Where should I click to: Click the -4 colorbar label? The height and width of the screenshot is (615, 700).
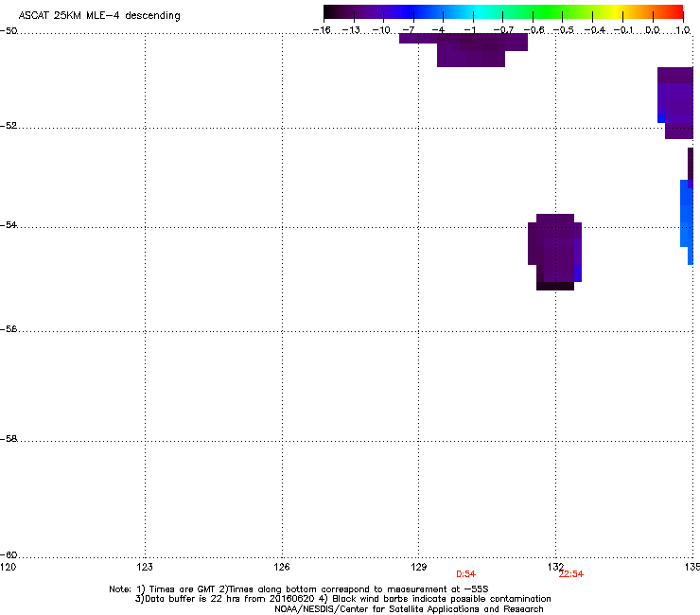(438, 30)
